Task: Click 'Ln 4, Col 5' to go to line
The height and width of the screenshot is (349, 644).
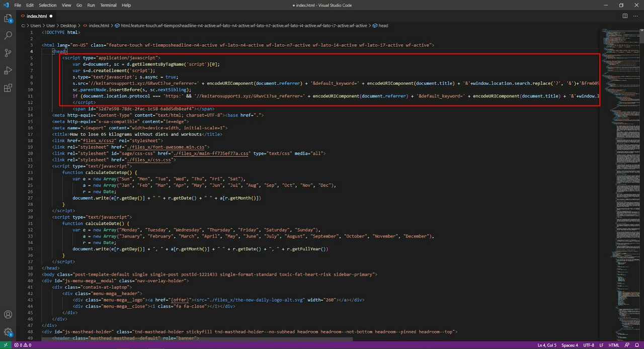Action: (547, 345)
